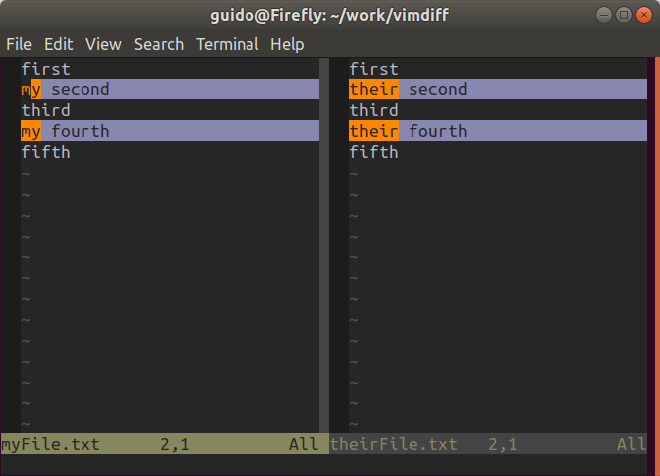The height and width of the screenshot is (476, 660).
Task: Place cursor on 'third' in right pane
Action: pyautogui.click(x=374, y=110)
